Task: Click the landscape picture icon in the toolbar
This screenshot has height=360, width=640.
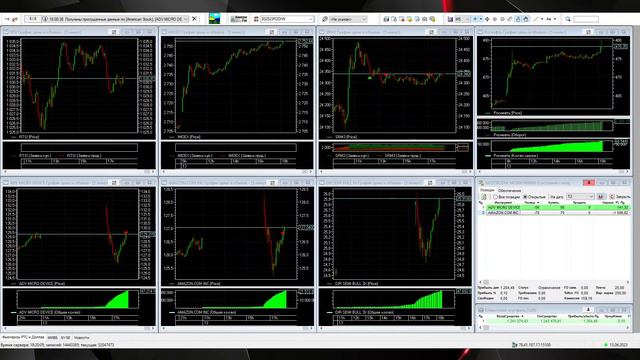Action: coord(214,19)
